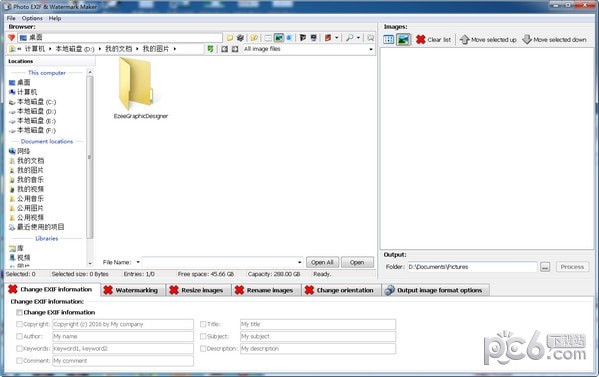Click the green refresh icon by path bar
The width and height of the screenshot is (599, 377).
click(x=210, y=49)
